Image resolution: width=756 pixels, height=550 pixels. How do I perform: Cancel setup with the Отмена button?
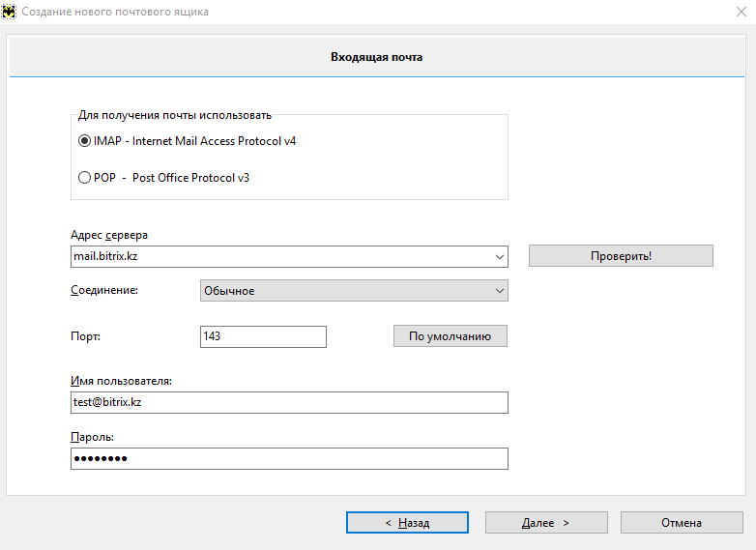pos(682,523)
